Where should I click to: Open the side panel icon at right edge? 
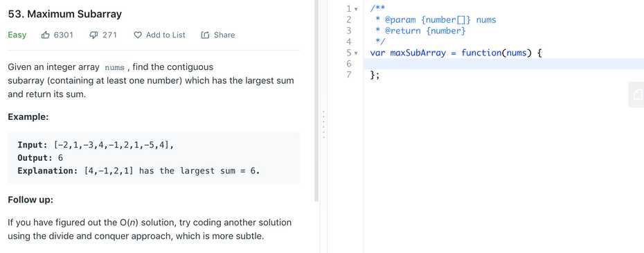click(x=637, y=95)
